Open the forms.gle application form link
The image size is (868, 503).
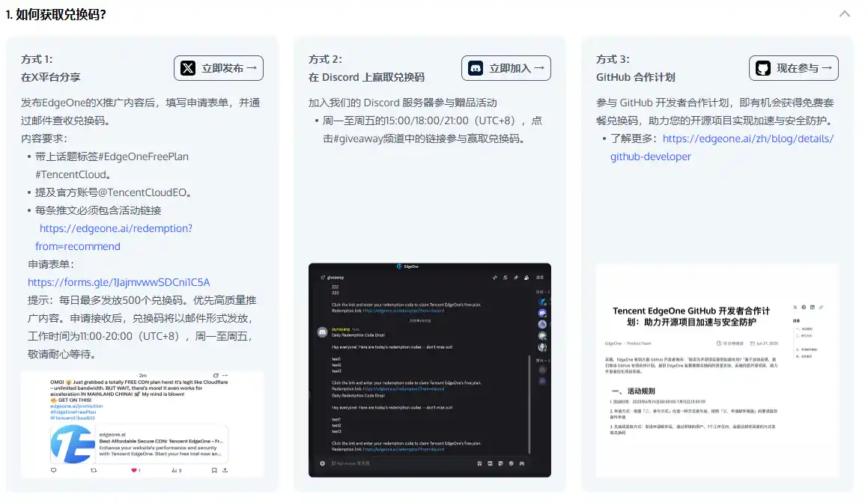[118, 282]
